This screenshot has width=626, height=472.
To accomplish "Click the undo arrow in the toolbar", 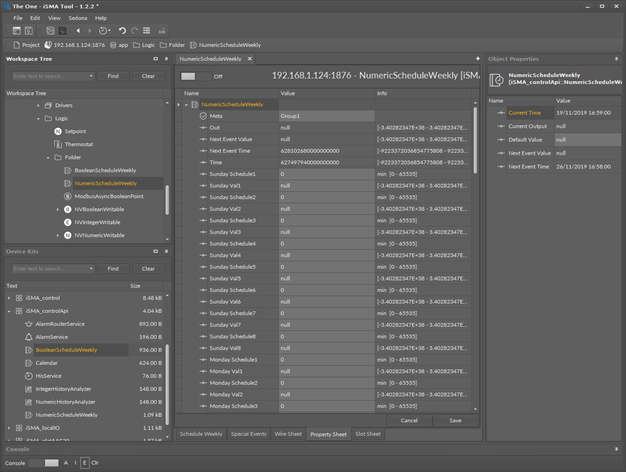I will click(123, 31).
